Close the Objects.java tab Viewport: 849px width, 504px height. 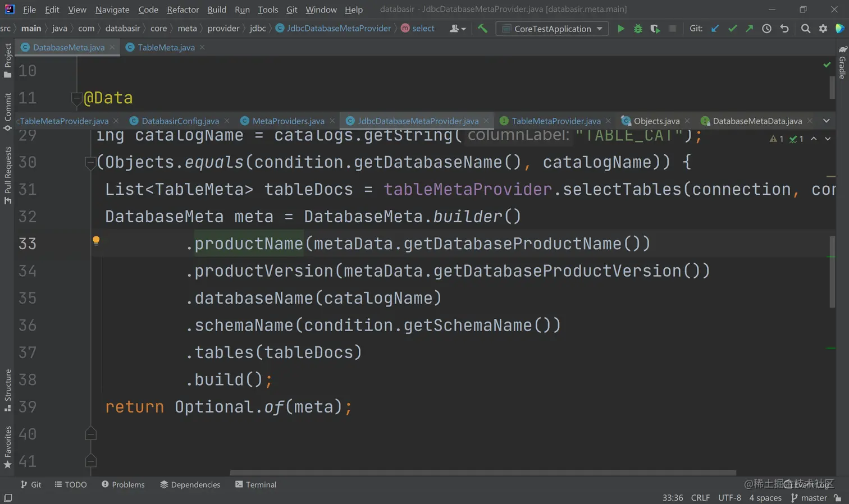click(x=687, y=121)
